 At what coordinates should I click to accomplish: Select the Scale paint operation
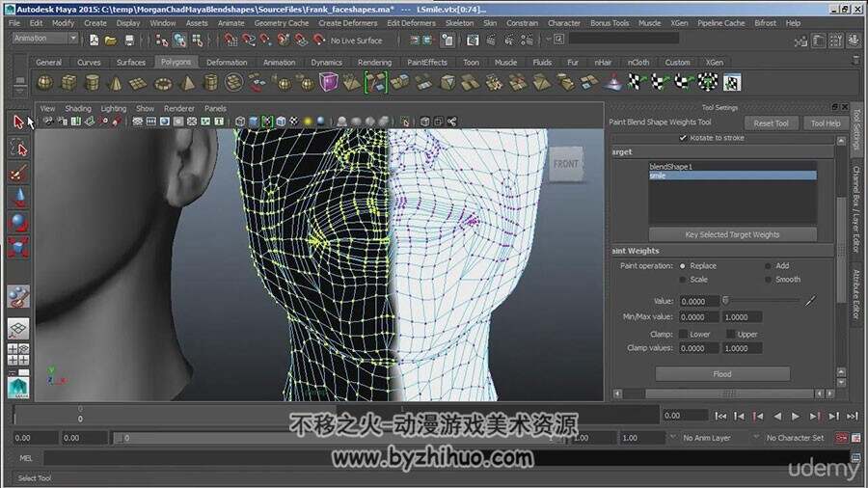[x=682, y=280]
